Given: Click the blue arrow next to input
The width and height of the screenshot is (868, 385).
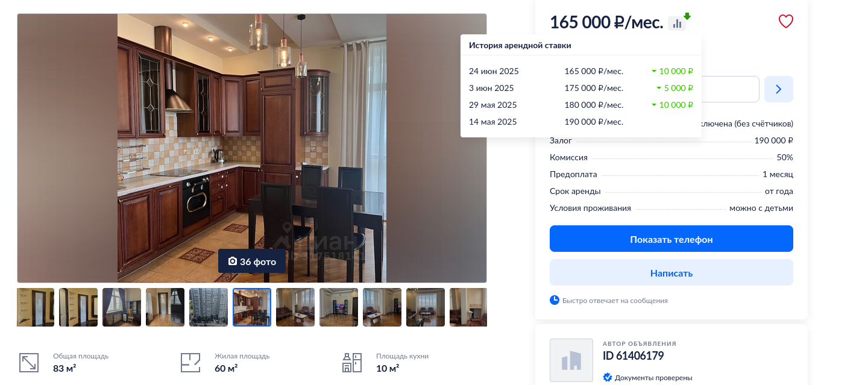Looking at the screenshot, I should point(779,89).
